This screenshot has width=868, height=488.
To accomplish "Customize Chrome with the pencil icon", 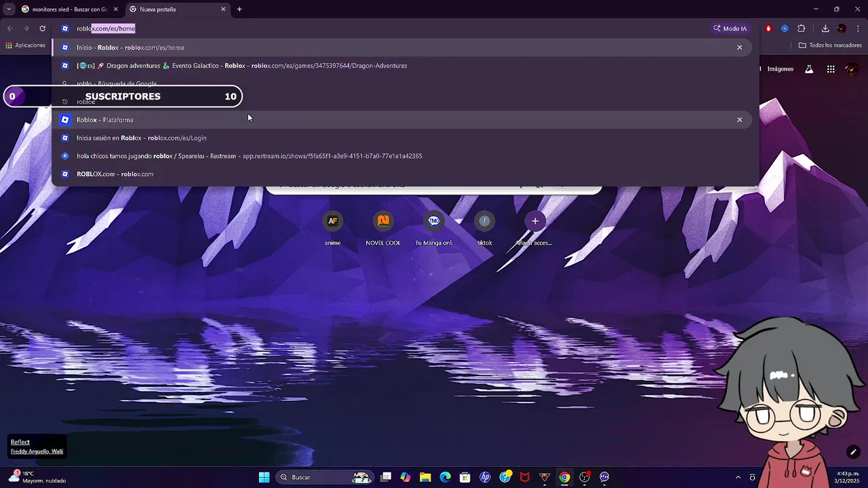I will 853,452.
